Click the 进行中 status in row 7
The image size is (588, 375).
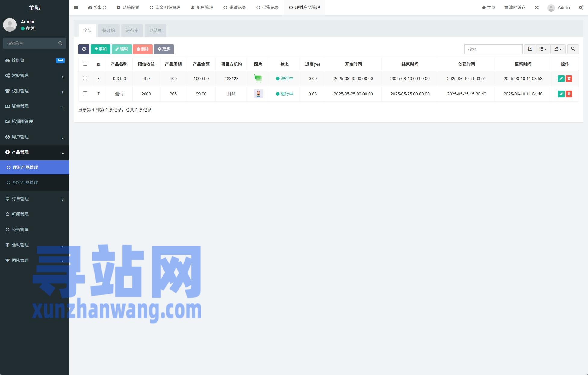tap(285, 94)
